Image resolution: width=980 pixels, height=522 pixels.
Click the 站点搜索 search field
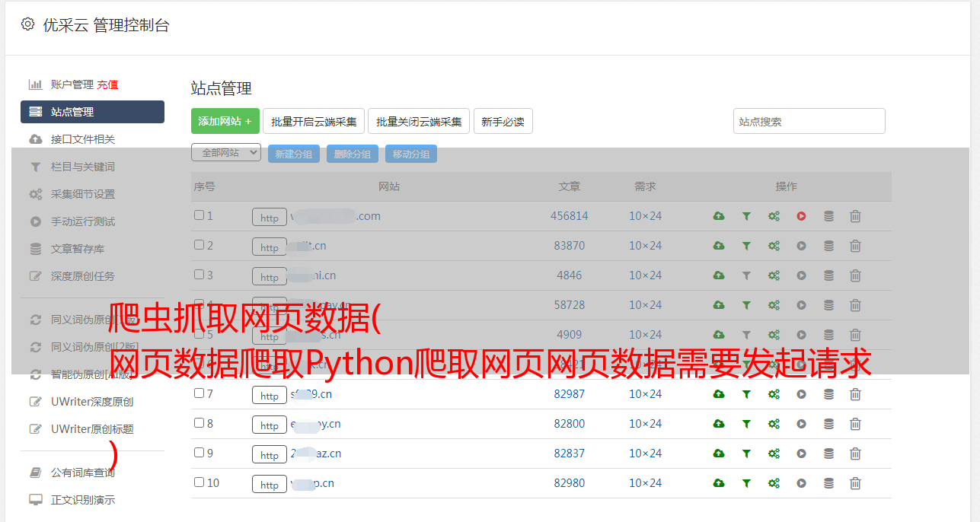[x=809, y=121]
